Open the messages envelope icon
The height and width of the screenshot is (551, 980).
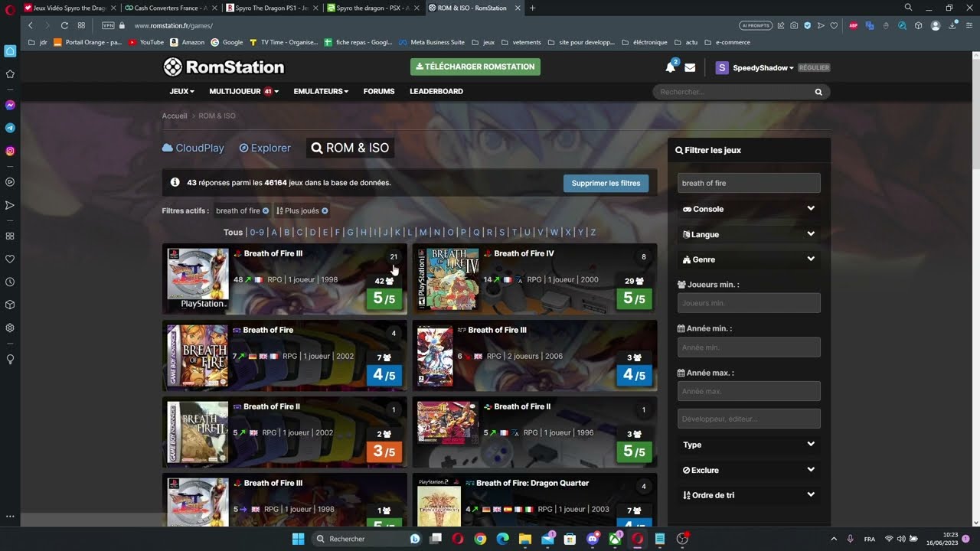point(690,67)
